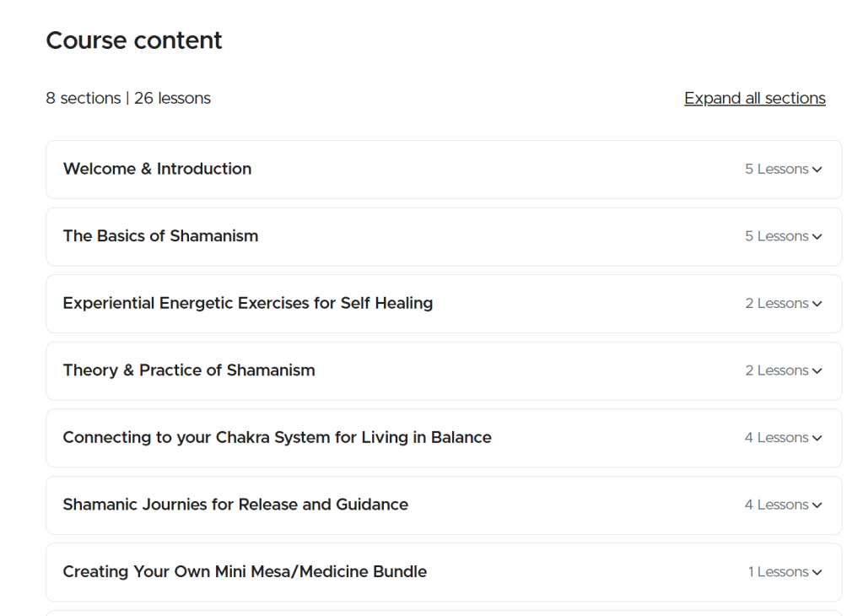
Task: Expand Experiential Energetic Exercises for Self Healing
Action: point(247,303)
